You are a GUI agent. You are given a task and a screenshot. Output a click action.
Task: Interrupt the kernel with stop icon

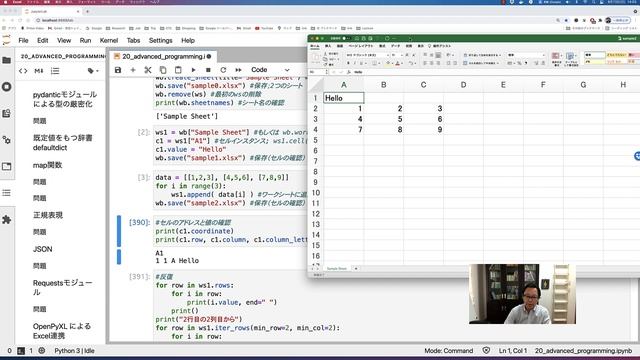(x=208, y=70)
